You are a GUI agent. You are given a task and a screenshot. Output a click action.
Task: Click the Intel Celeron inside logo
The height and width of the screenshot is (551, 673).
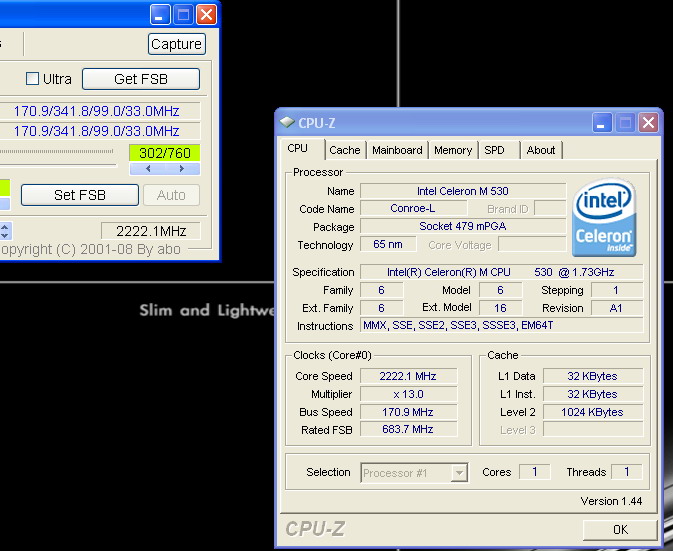(x=604, y=218)
